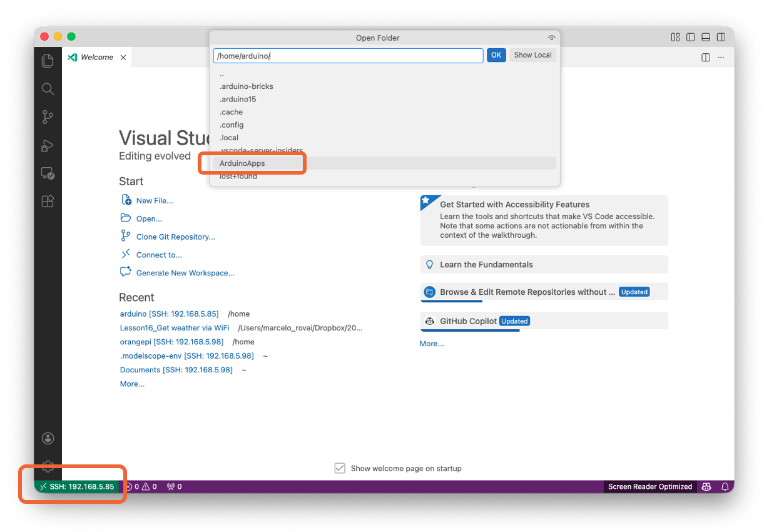This screenshot has height=532, width=764.
Task: Click the folder path input field
Action: pyautogui.click(x=348, y=56)
